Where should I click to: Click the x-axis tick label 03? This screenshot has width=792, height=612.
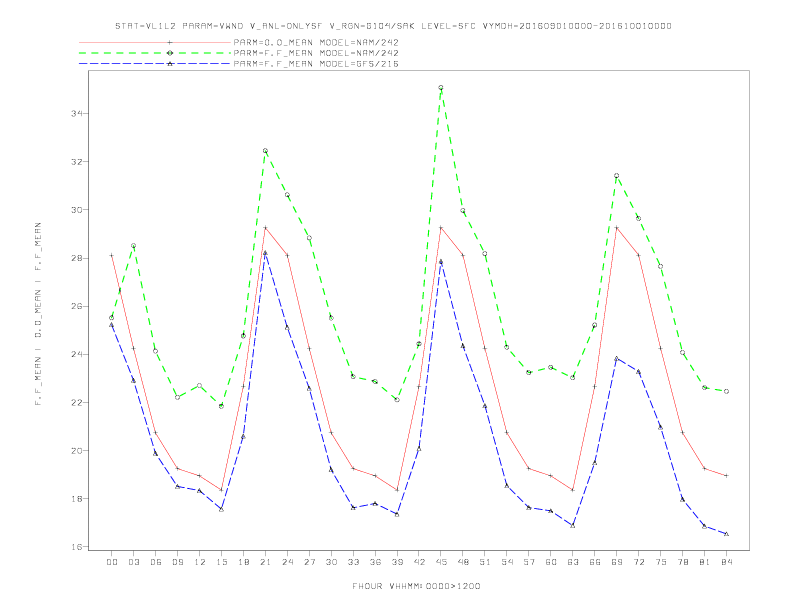[133, 562]
